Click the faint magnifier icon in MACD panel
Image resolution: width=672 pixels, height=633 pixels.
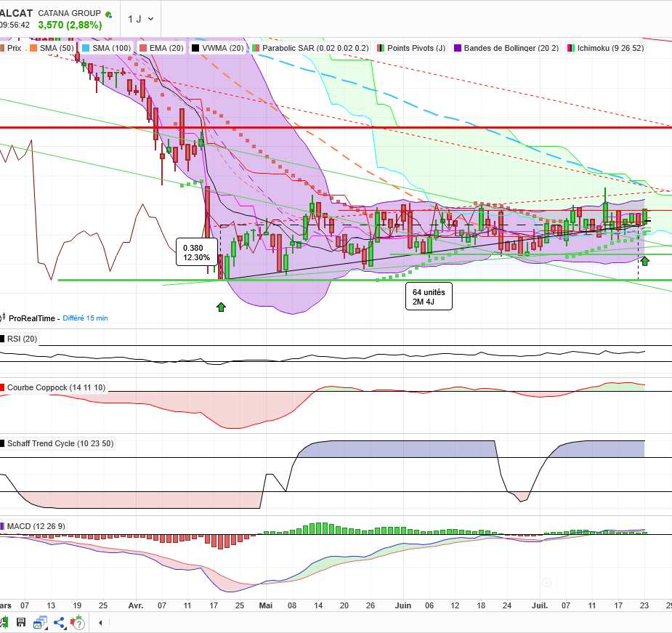(x=547, y=583)
